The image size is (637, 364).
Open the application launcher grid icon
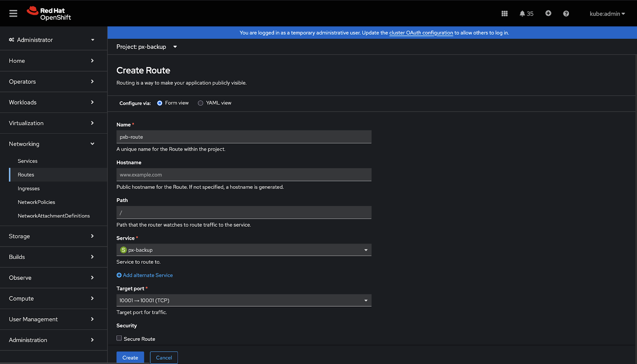[504, 14]
